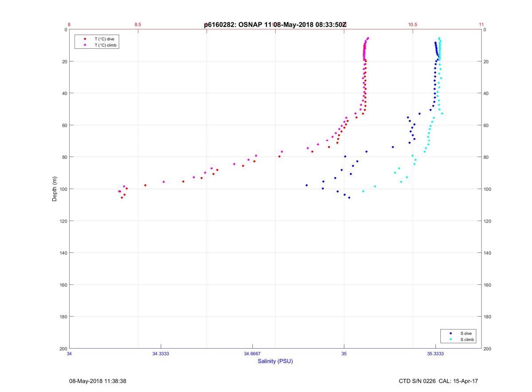The height and width of the screenshot is (392, 532).
Task: Click the red '10.5' temperature tick label
Action: click(413, 25)
